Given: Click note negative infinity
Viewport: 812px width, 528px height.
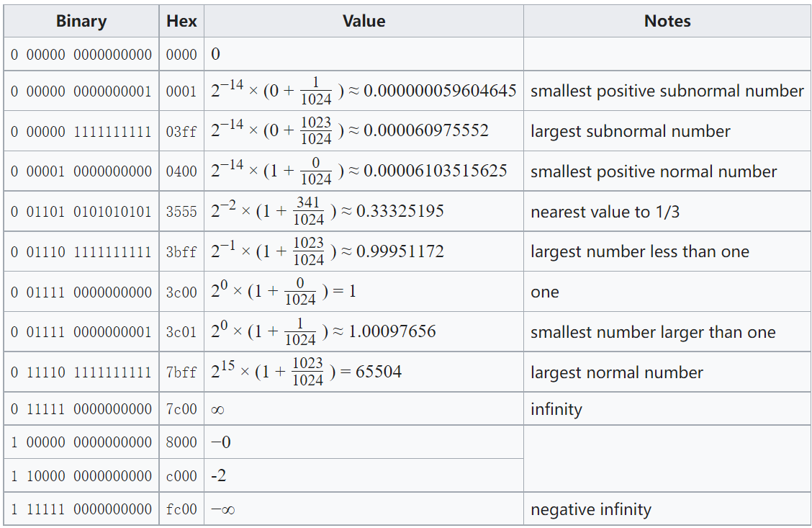Looking at the screenshot, I should coord(591,509).
